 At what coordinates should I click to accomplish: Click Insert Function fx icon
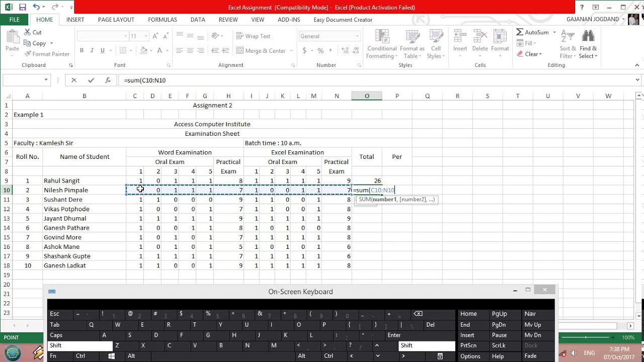click(x=108, y=80)
